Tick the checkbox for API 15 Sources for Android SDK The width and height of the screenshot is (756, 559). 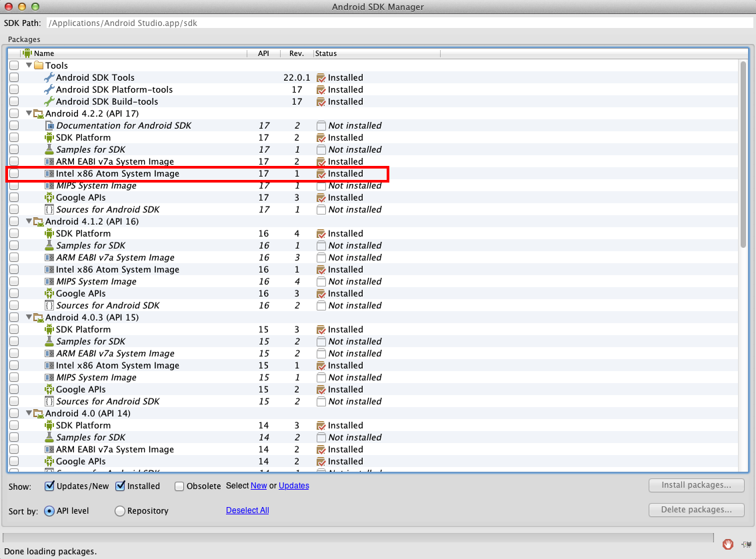[x=14, y=401]
